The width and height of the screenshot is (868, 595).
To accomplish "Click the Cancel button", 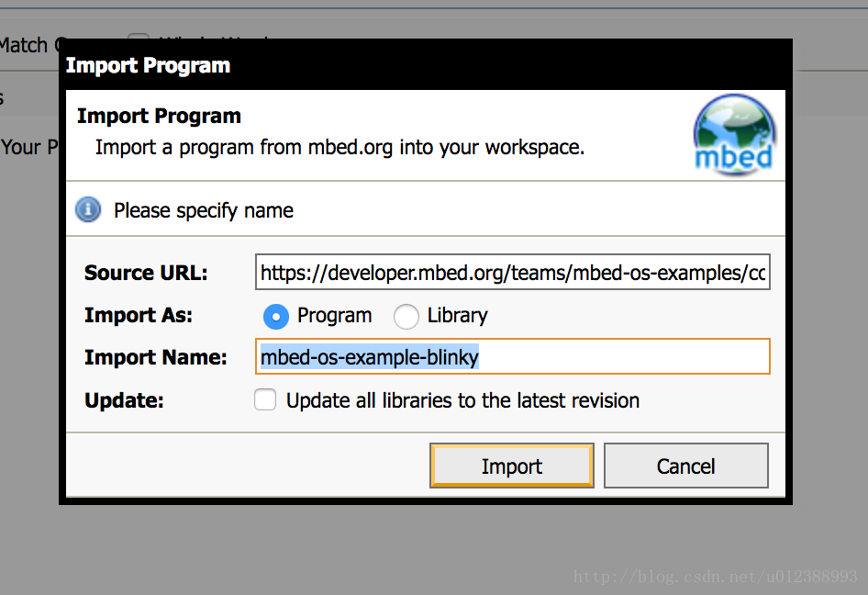I will click(686, 466).
